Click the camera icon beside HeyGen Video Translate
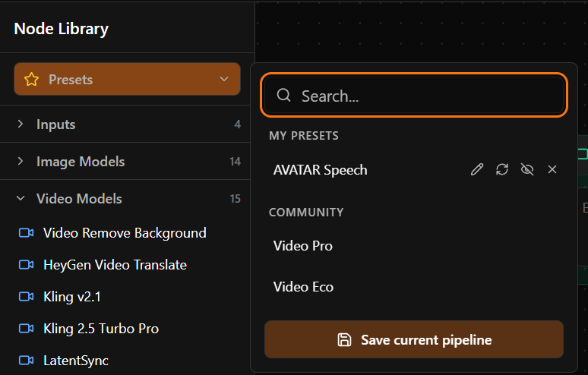This screenshot has height=375, width=588. [x=27, y=265]
